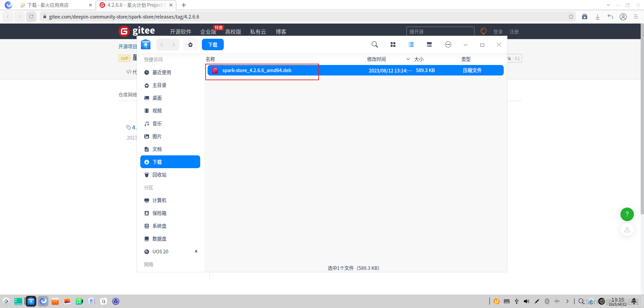
Task: Open 音乐 folder in sidebar
Action: tap(170, 124)
